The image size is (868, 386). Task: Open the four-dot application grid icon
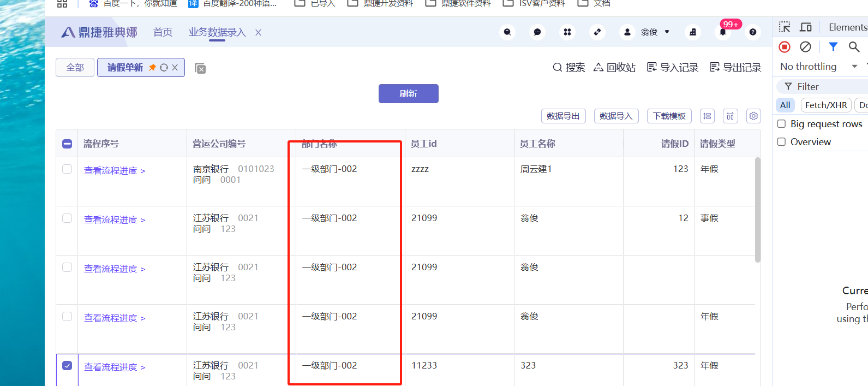point(567,32)
